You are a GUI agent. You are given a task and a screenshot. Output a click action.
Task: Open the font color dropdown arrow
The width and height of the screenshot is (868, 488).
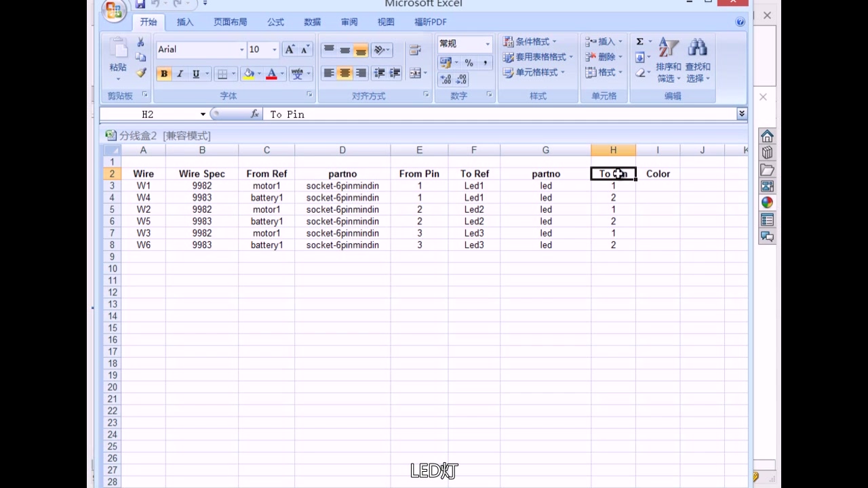pyautogui.click(x=282, y=74)
